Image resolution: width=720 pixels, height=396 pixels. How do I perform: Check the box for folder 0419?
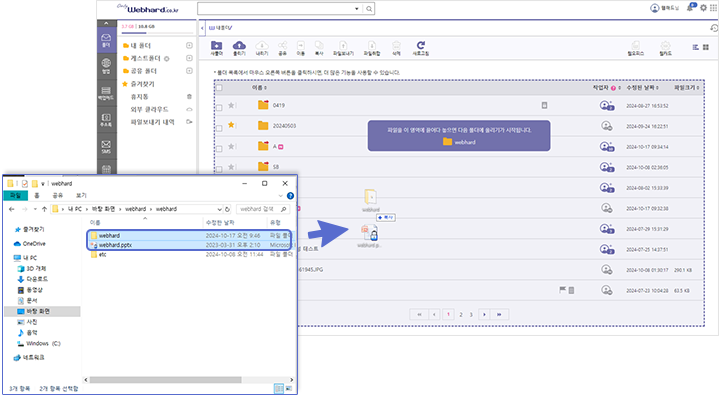coord(219,107)
